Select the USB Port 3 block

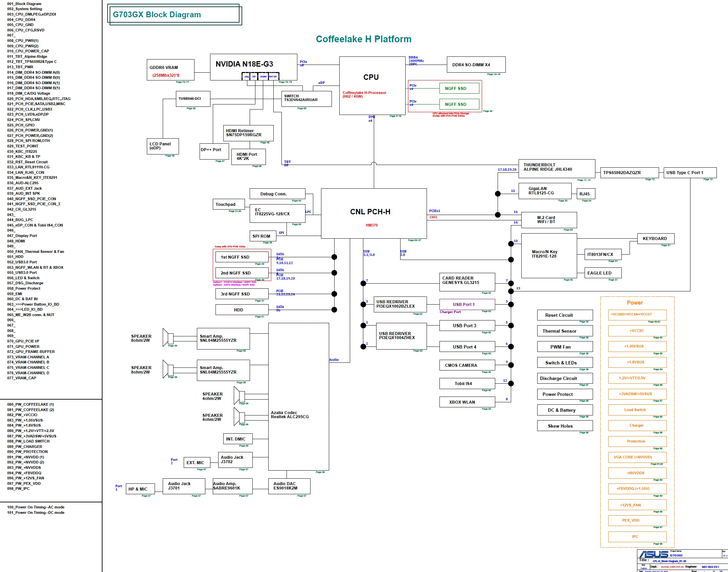tap(467, 326)
